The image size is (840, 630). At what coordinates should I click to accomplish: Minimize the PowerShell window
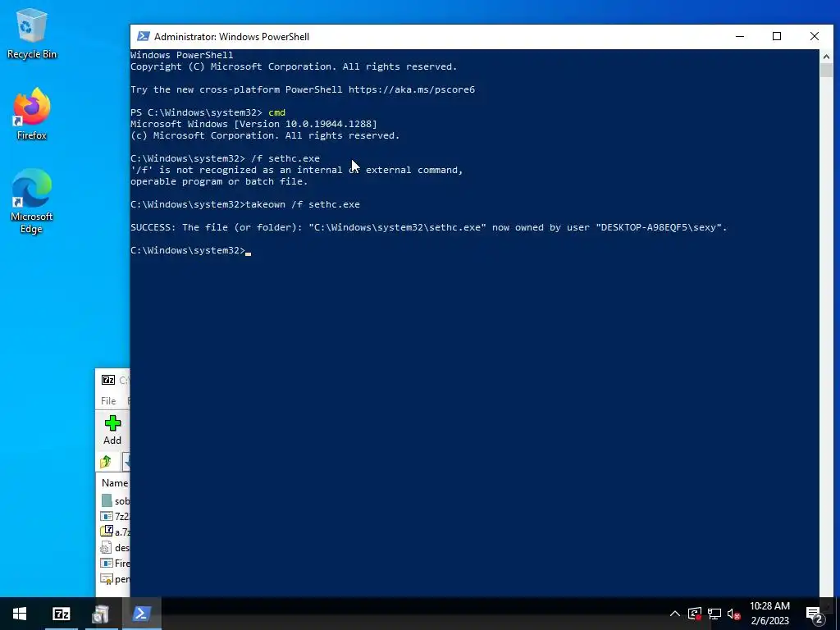click(x=740, y=36)
